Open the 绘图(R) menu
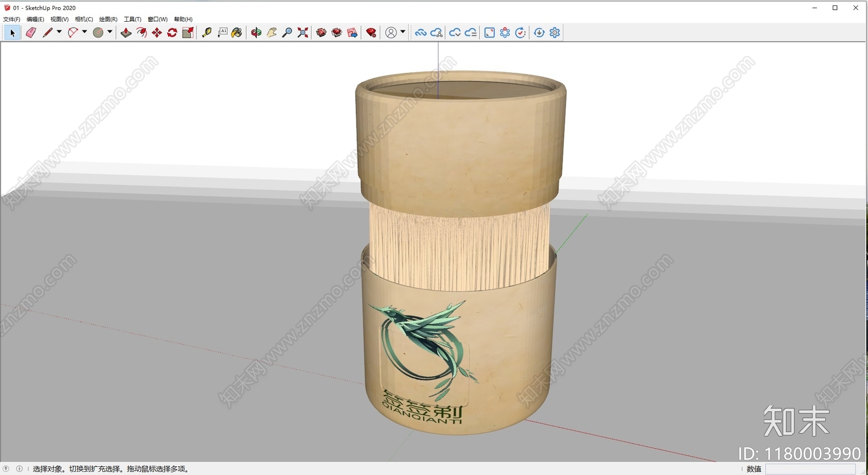868x475 pixels. click(x=108, y=19)
